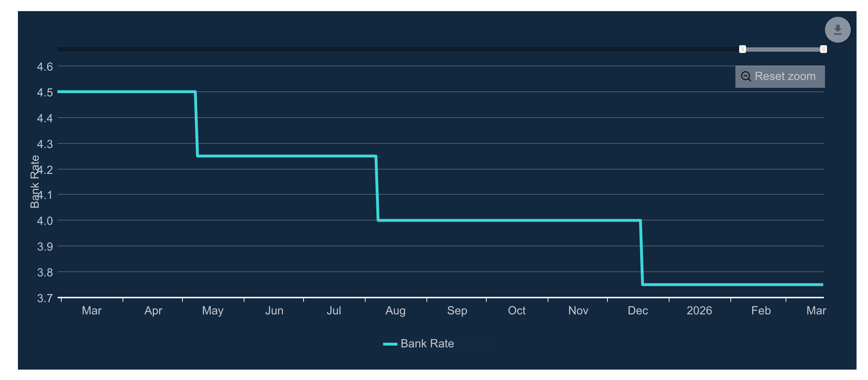Click the 4.6 y-axis label
Screen dimensions: 868x380
click(45, 67)
